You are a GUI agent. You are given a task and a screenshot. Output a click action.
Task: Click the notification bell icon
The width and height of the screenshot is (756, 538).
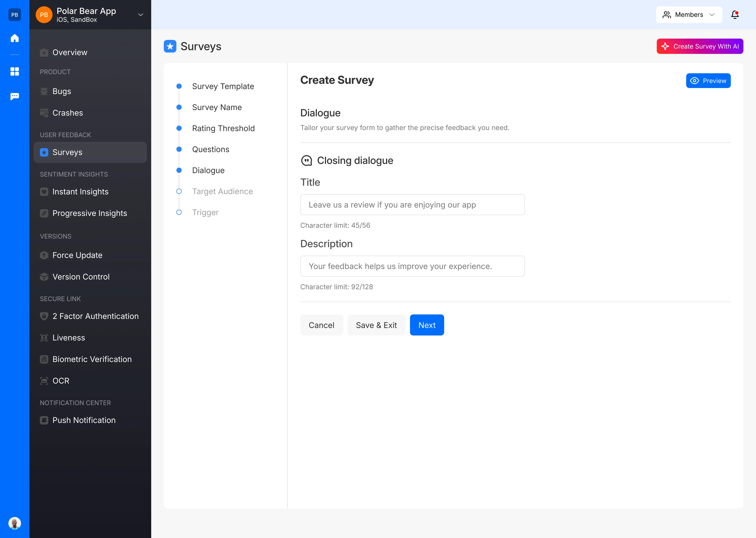pyautogui.click(x=735, y=14)
